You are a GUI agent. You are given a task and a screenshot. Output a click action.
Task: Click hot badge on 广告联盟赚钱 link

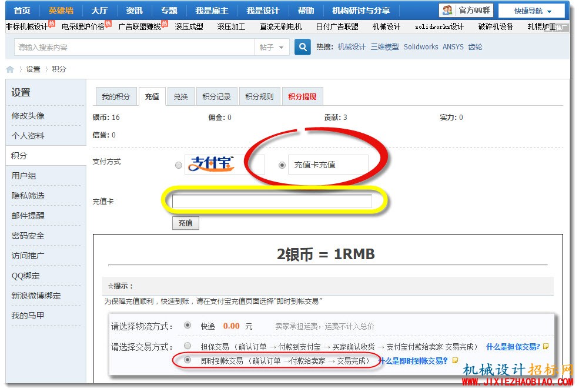(165, 24)
